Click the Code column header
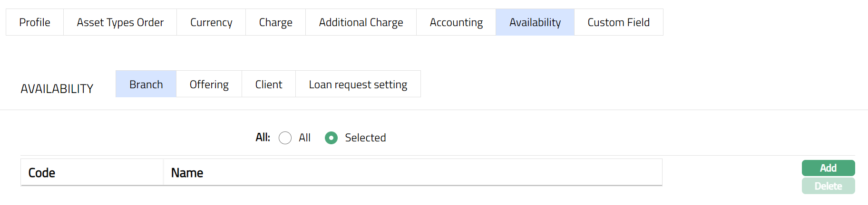Screen dimensions: 868x205 42,173
